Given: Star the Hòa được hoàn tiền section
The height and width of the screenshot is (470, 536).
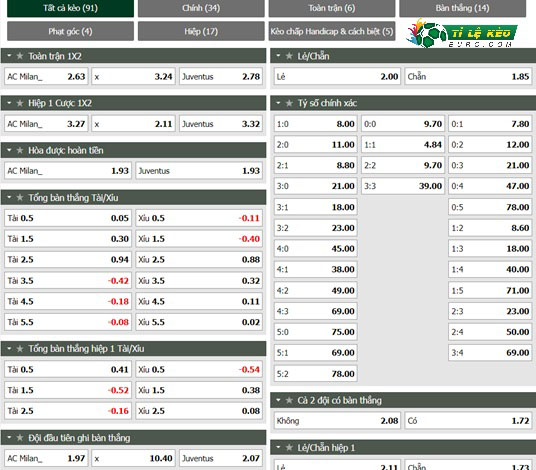Looking at the screenshot, I should pos(20,150).
